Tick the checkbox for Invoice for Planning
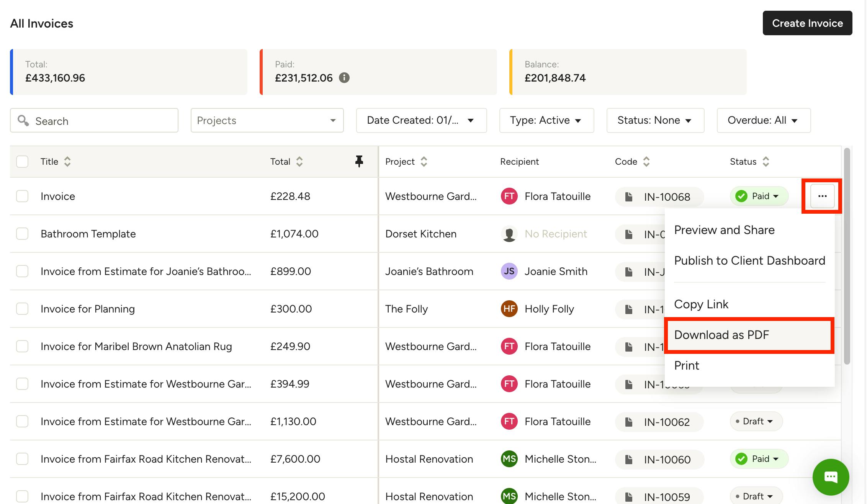This screenshot has height=504, width=867. pos(22,309)
